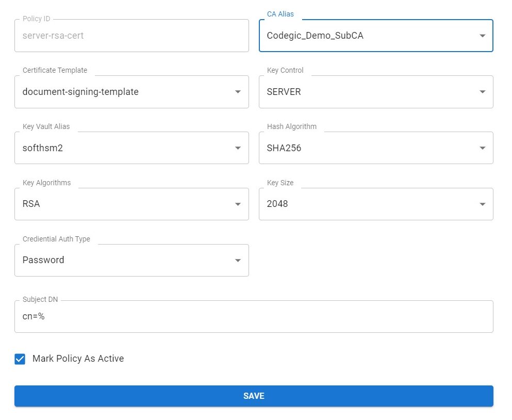Select the 2048 key size value

(x=277, y=204)
